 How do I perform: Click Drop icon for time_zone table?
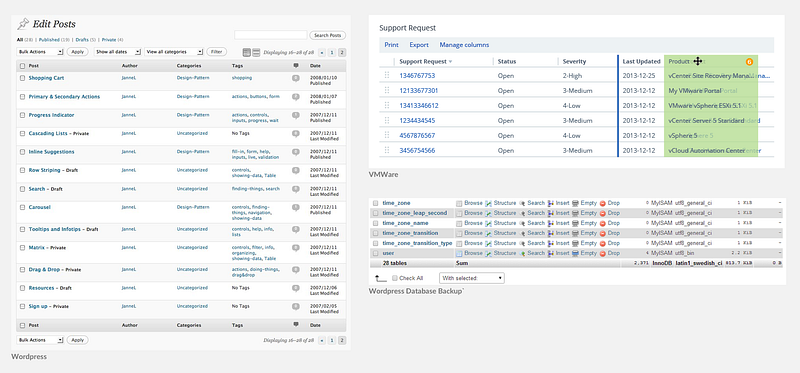[x=603, y=203]
